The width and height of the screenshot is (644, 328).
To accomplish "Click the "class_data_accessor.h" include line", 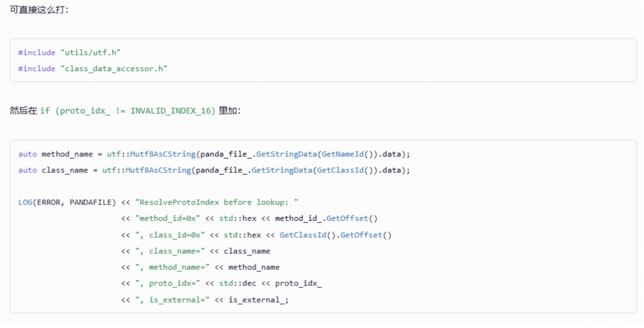I will (93, 69).
